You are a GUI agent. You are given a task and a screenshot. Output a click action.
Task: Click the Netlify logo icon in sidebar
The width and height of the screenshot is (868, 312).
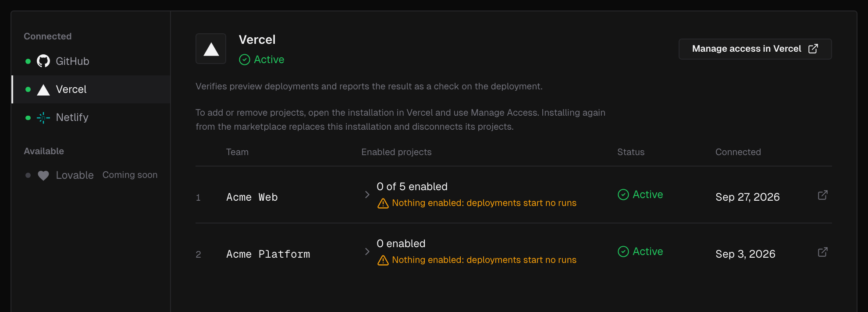(43, 117)
